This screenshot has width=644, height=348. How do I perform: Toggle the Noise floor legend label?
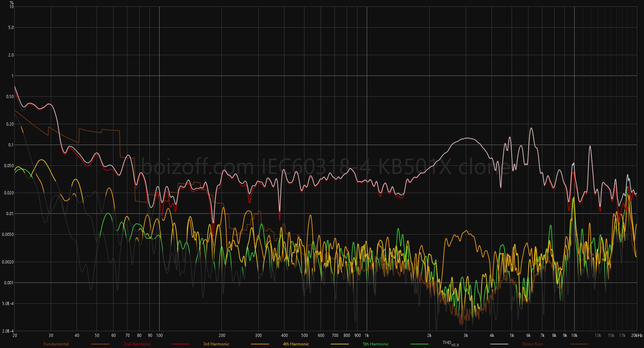pyautogui.click(x=533, y=344)
